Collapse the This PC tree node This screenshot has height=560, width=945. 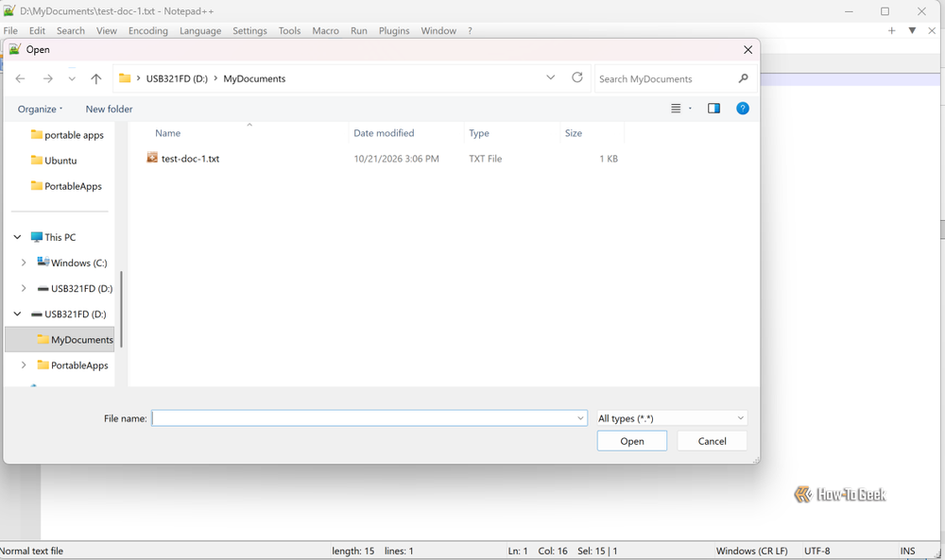coord(17,237)
